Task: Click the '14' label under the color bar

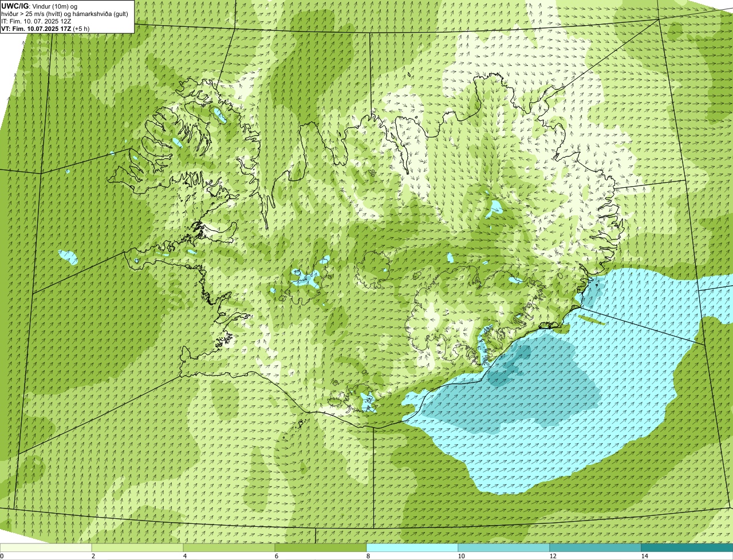Action: coord(644,556)
